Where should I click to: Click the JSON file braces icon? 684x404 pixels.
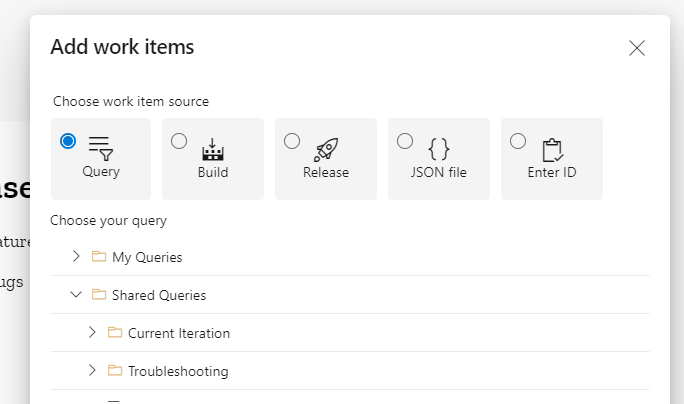(438, 149)
